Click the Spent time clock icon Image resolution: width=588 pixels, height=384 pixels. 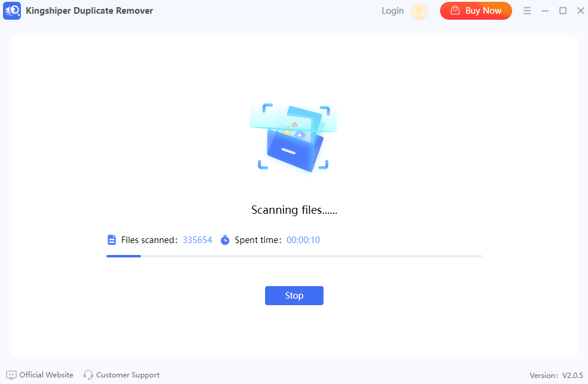point(225,240)
